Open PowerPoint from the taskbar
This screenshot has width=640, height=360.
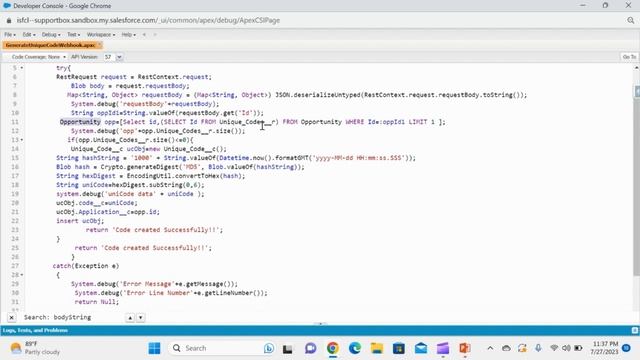point(465,348)
